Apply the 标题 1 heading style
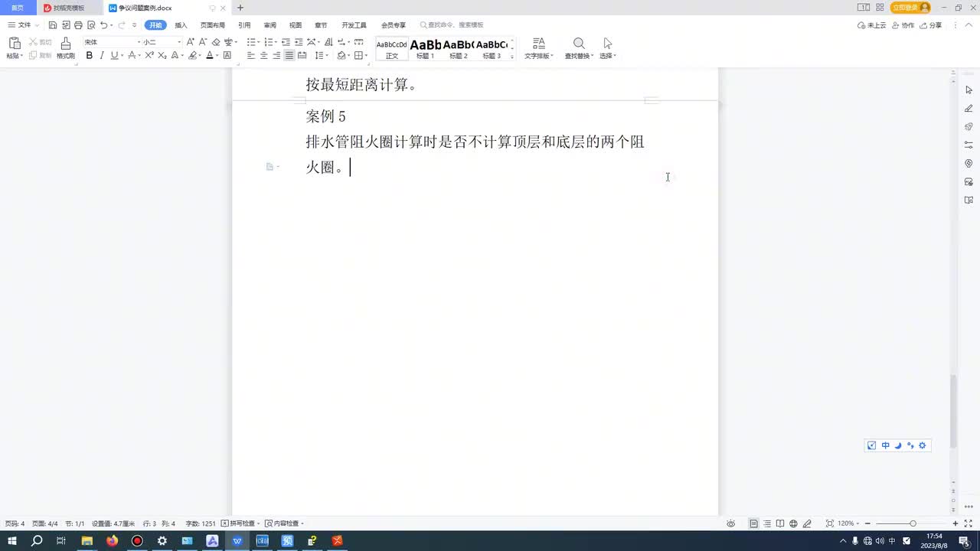980x551 pixels. click(x=426, y=49)
